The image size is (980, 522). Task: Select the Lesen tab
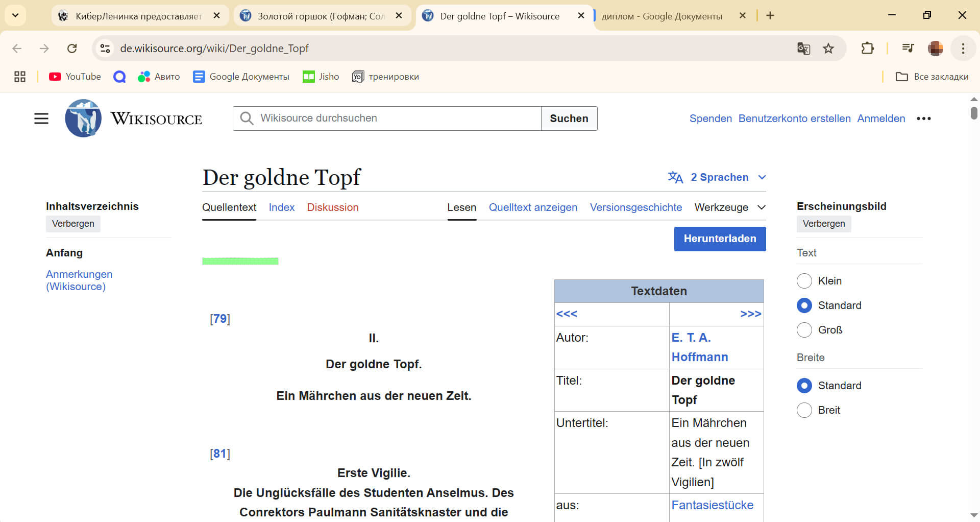coord(462,207)
